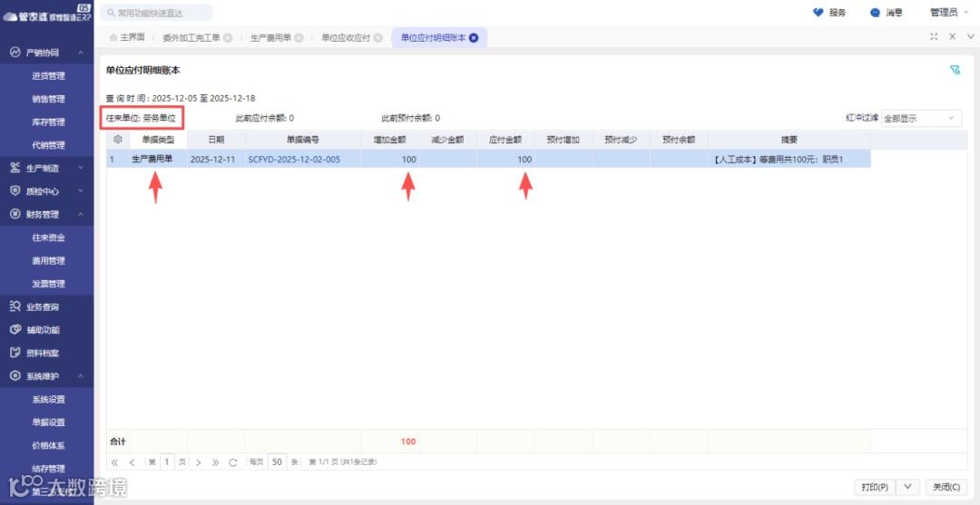This screenshot has height=505, width=980.
Task: Collapse the 系统维护 menu chevron
Action: (81, 376)
